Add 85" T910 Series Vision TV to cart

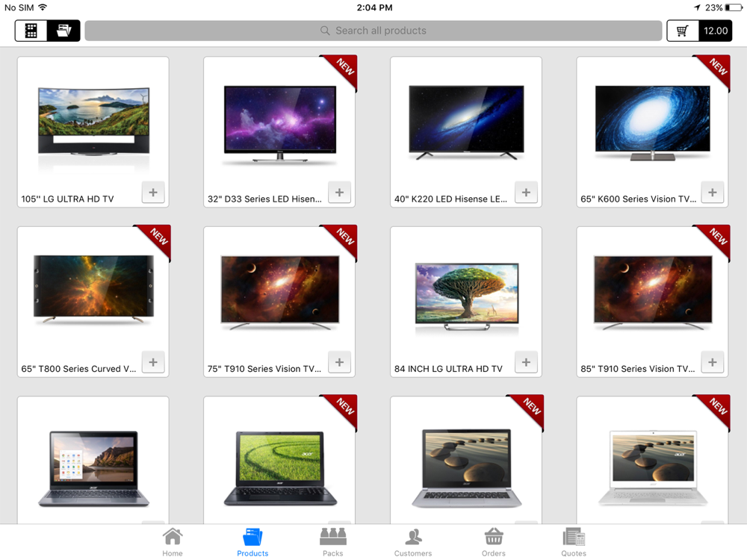click(x=712, y=362)
